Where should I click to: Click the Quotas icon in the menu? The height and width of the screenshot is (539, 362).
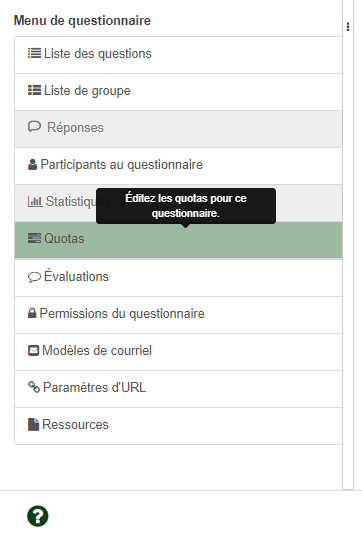click(x=34, y=238)
